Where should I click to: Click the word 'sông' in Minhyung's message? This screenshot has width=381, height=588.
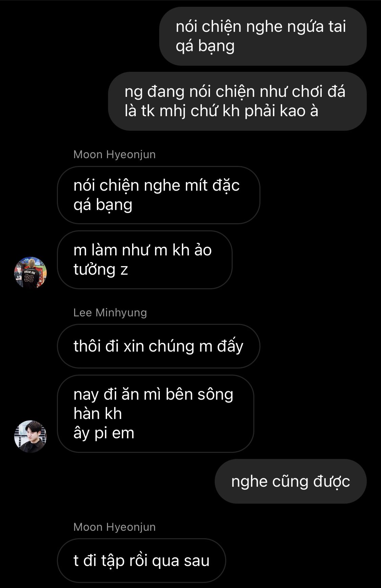pos(215,395)
